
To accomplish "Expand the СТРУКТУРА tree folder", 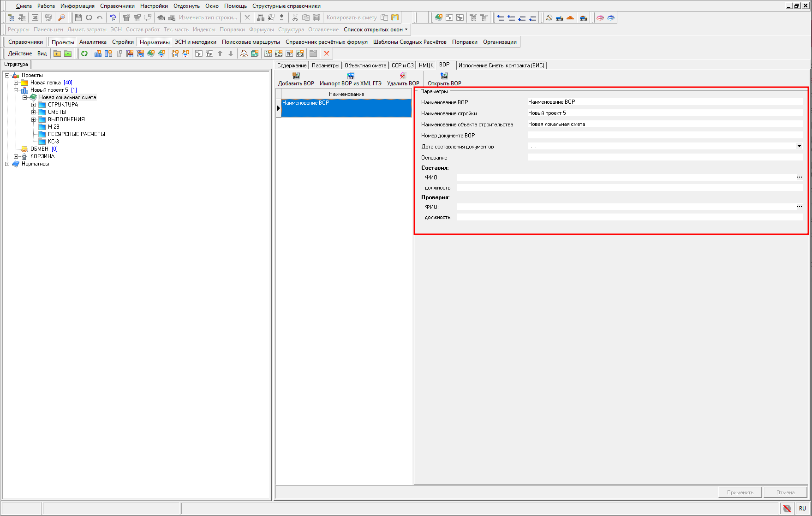I will pos(34,105).
